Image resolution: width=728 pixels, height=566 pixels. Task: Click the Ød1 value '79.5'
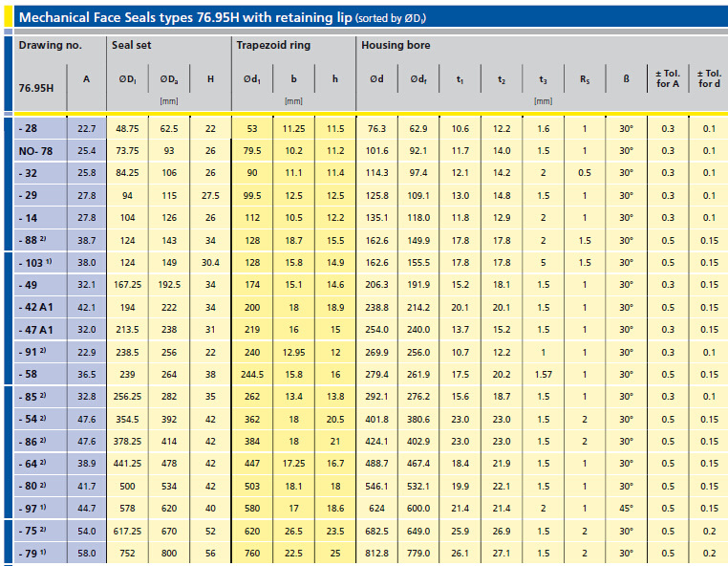pos(252,151)
